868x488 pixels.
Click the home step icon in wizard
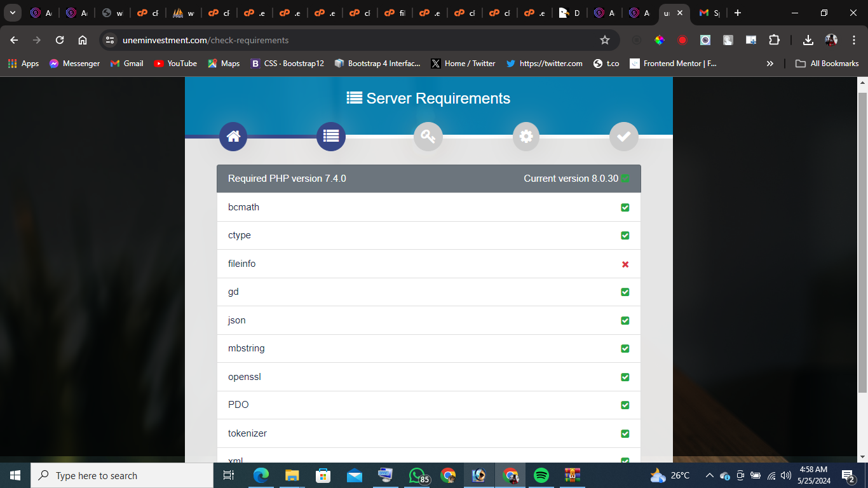[233, 137]
